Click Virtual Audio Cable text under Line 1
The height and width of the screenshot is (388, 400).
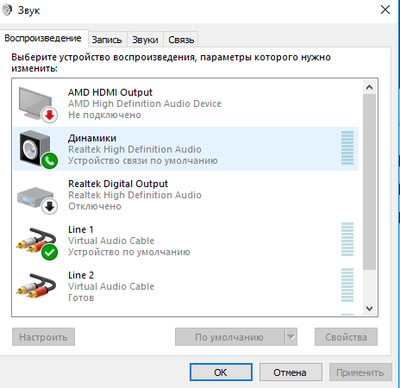tap(111, 241)
